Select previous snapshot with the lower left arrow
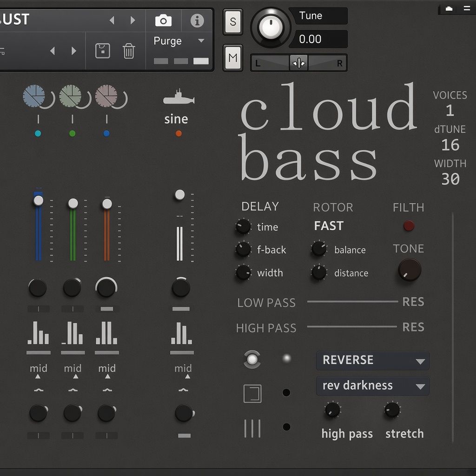 (x=53, y=51)
